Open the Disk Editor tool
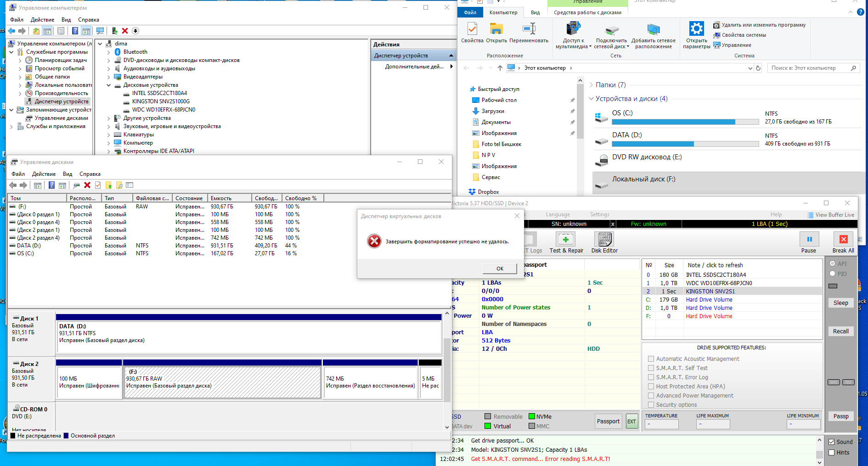The image size is (868, 466). coord(604,239)
